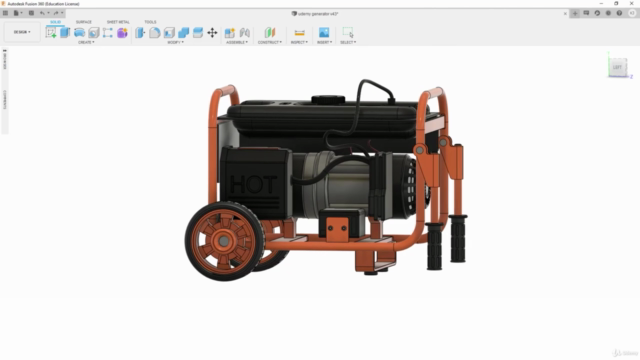The image size is (640, 360).
Task: Click the New Component icon
Action: 230,33
